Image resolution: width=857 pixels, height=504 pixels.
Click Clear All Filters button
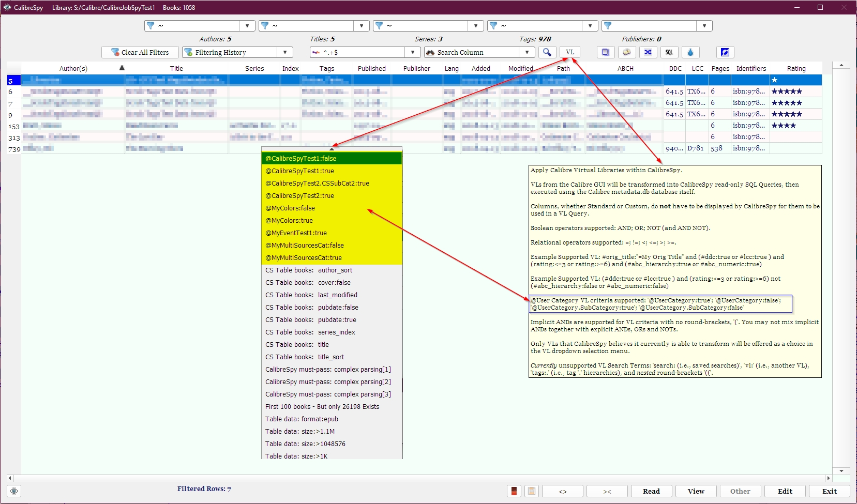pyautogui.click(x=140, y=52)
